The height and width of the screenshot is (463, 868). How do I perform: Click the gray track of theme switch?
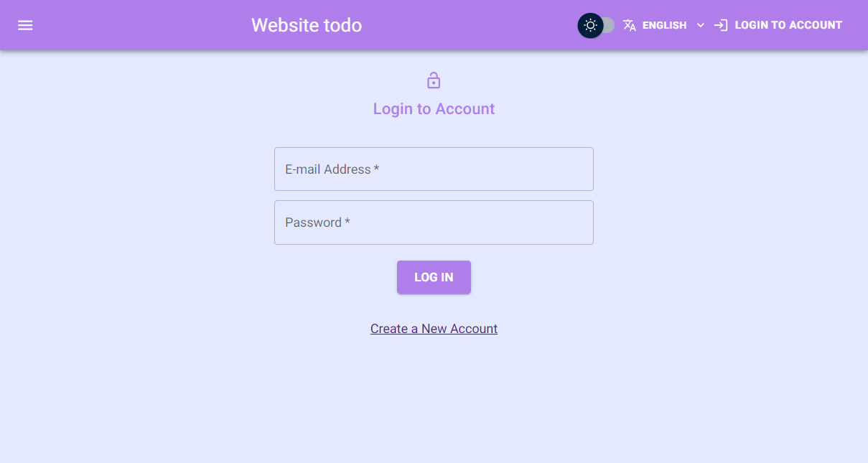click(609, 26)
